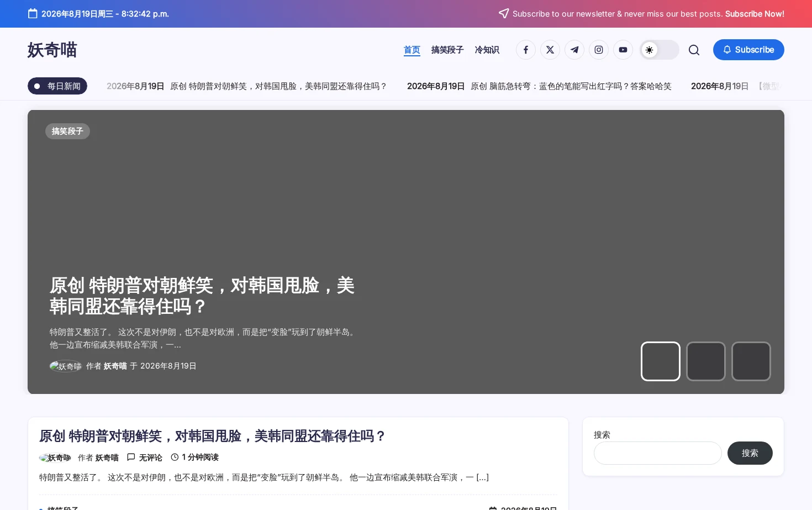This screenshot has width=812, height=510.
Task: Click the 1 分钟阅读 reading time text
Action: [x=201, y=458]
